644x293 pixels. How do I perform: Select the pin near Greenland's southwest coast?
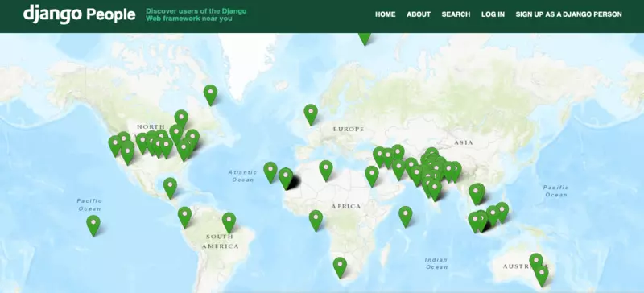[210, 94]
